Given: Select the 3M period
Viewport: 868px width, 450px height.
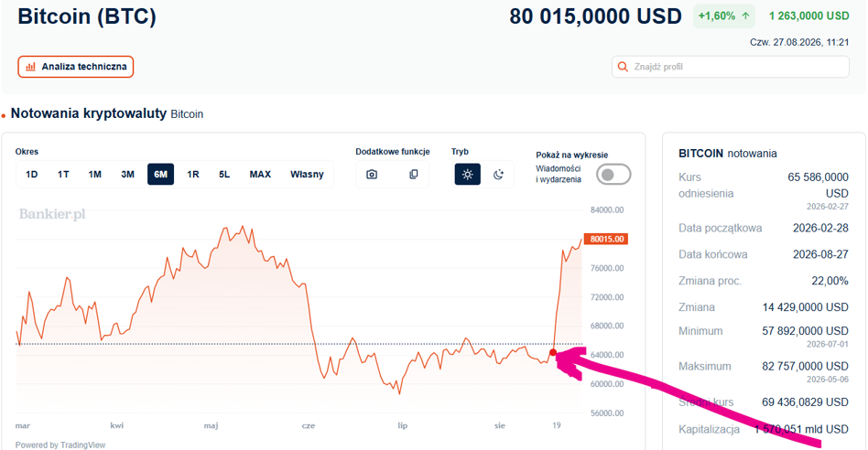Looking at the screenshot, I should click(128, 174).
